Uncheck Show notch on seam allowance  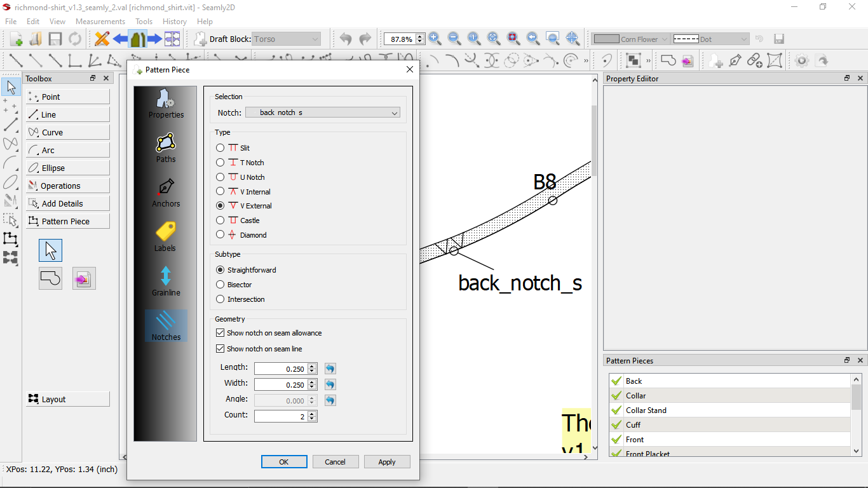(220, 333)
